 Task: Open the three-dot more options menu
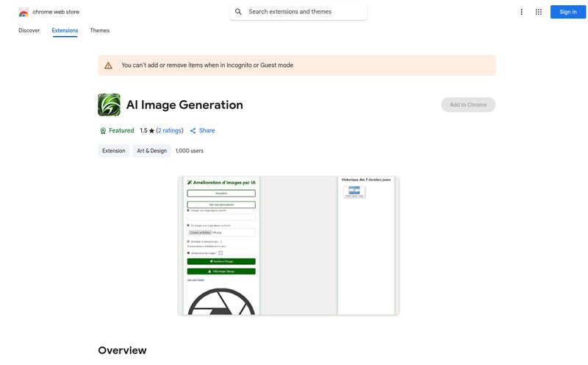click(521, 12)
